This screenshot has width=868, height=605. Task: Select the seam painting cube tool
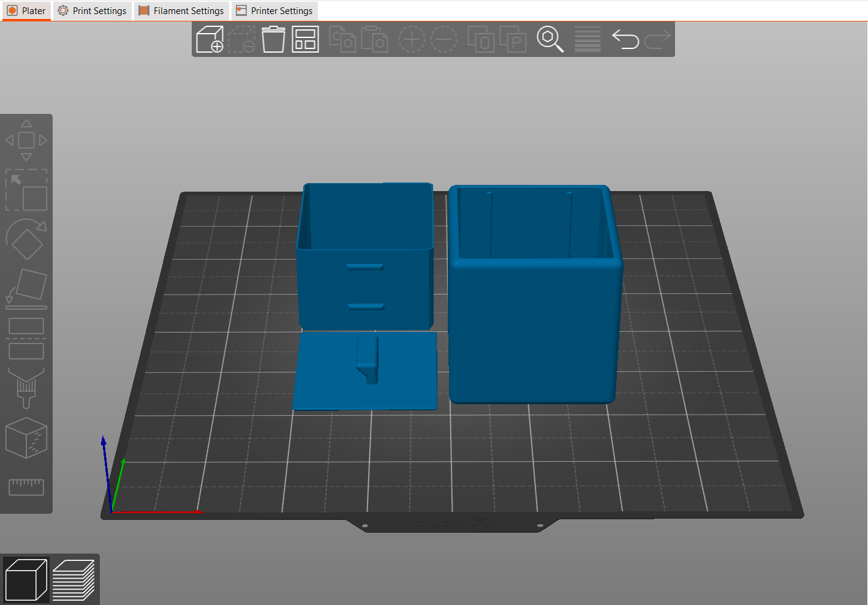click(26, 438)
